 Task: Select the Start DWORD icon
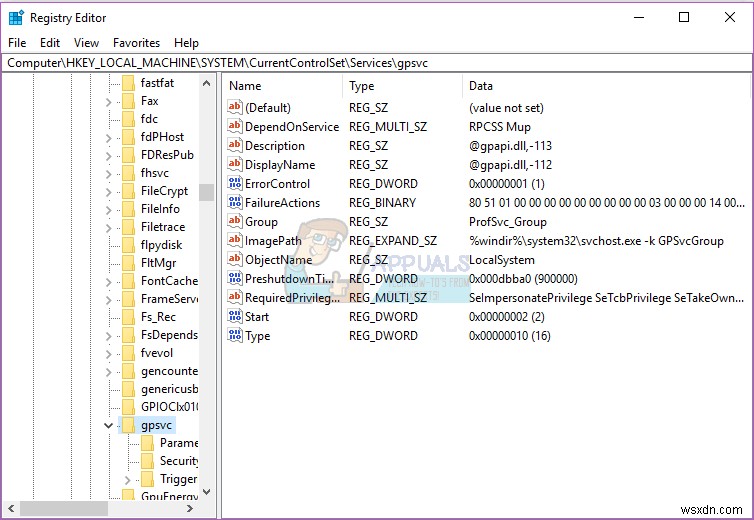235,317
